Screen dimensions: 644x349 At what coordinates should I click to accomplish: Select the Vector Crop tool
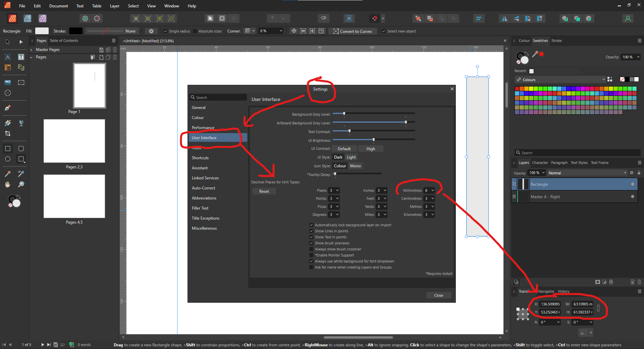(x=8, y=133)
